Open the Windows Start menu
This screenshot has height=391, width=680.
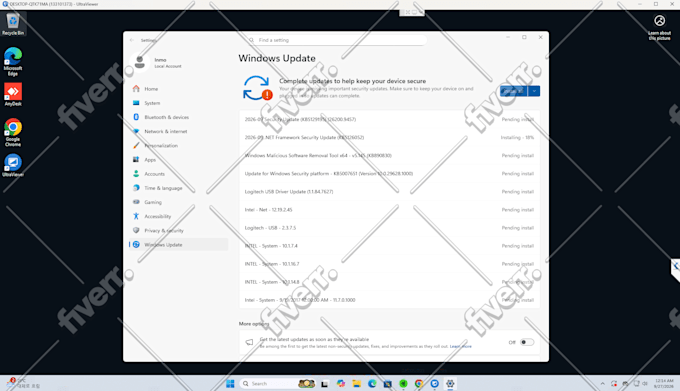(230, 384)
